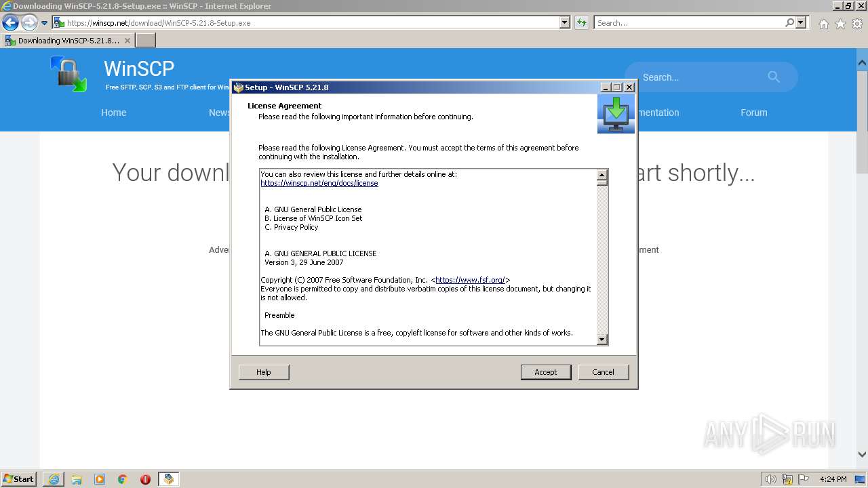
Task: Click the installer download icon image
Action: click(x=616, y=114)
